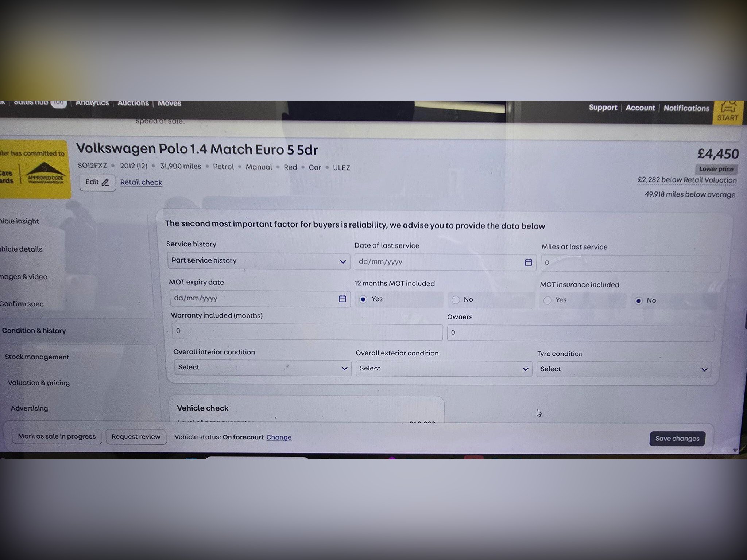Focus the Miles at last service field
Viewport: 747px width, 560px height.
pyautogui.click(x=631, y=263)
